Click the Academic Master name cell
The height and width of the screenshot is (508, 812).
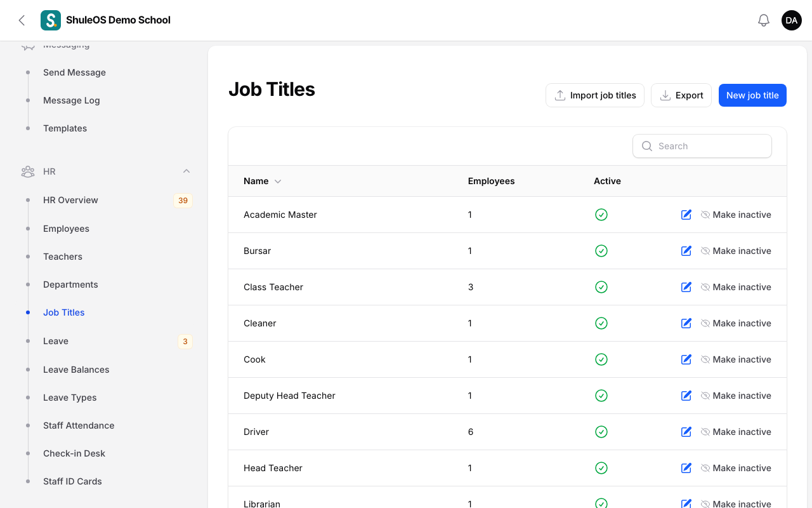[280, 215]
